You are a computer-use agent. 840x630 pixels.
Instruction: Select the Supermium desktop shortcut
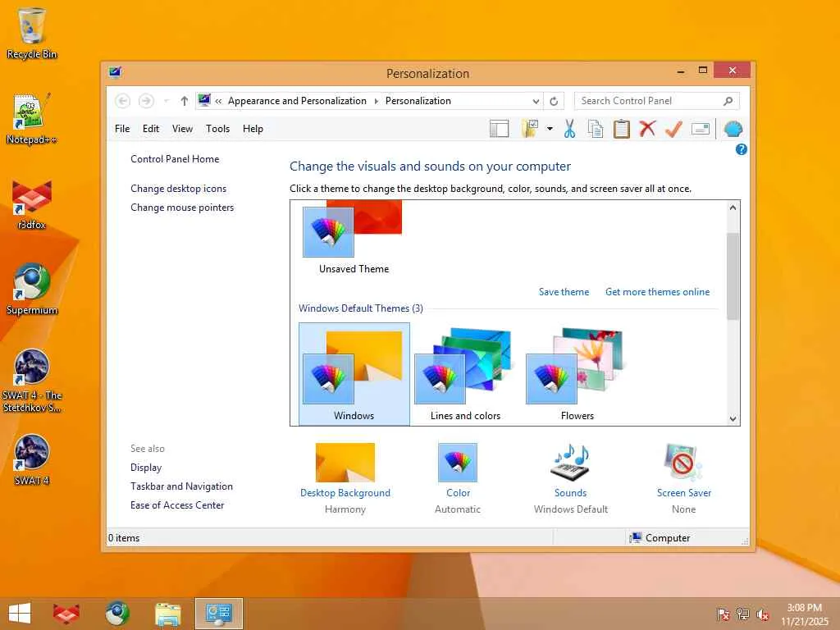pos(31,290)
